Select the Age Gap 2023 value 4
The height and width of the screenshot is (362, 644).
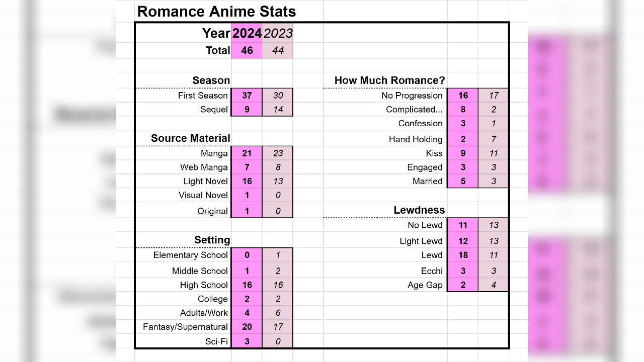pos(494,285)
